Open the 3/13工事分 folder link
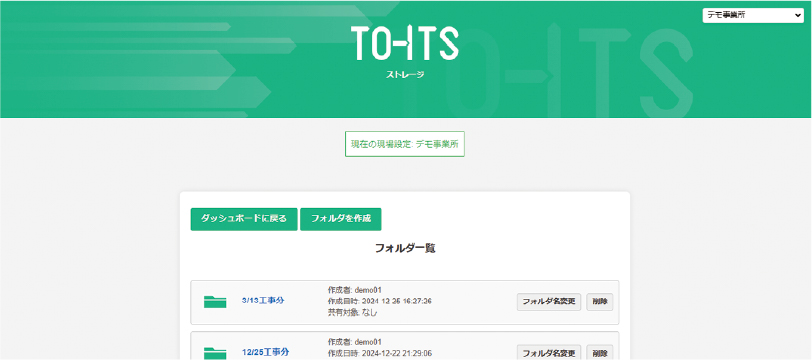 pos(263,300)
